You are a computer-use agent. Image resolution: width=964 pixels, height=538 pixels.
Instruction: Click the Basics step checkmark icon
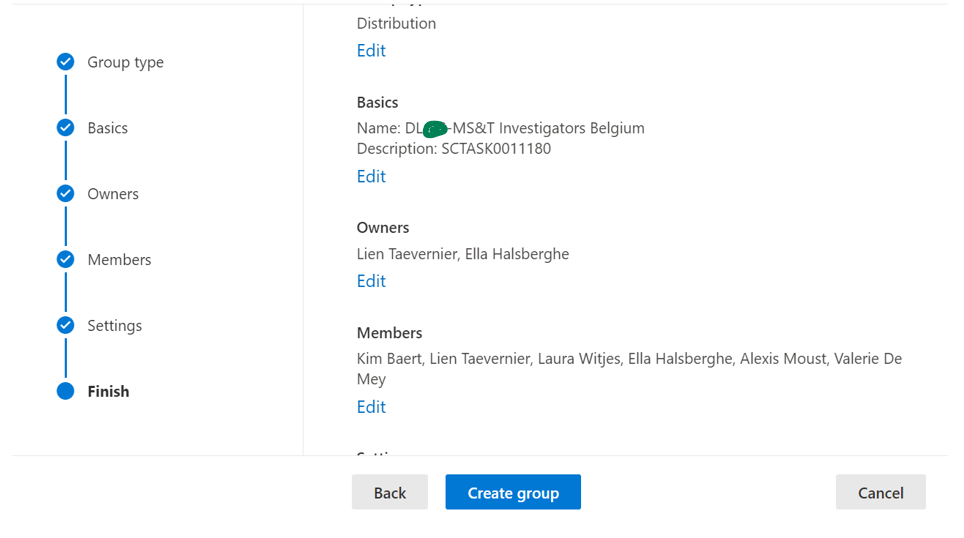click(65, 128)
